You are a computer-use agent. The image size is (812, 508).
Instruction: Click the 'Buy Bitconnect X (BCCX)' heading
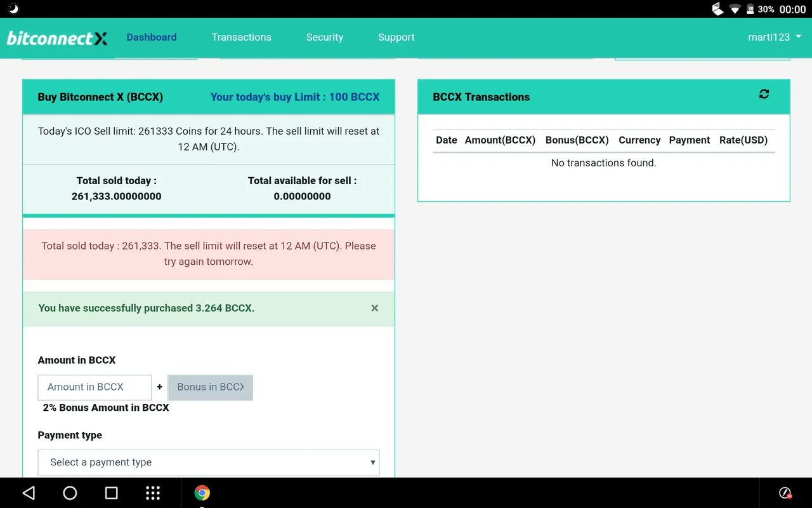[x=100, y=97]
